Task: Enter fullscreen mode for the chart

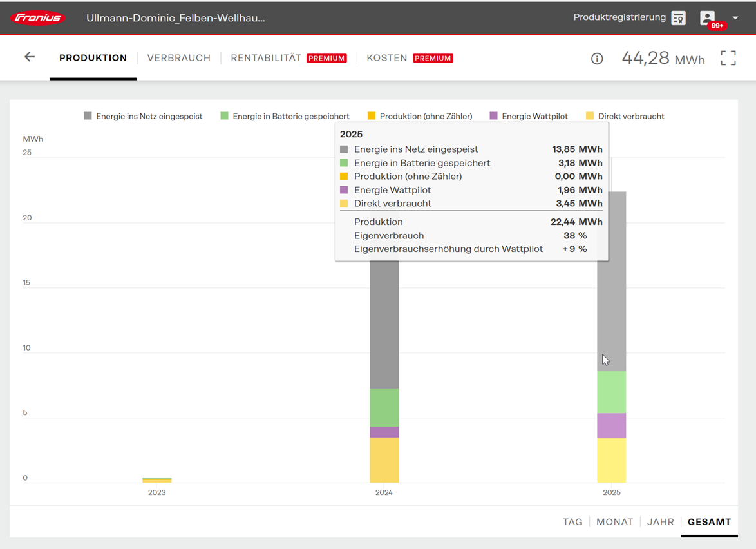Action: point(728,58)
